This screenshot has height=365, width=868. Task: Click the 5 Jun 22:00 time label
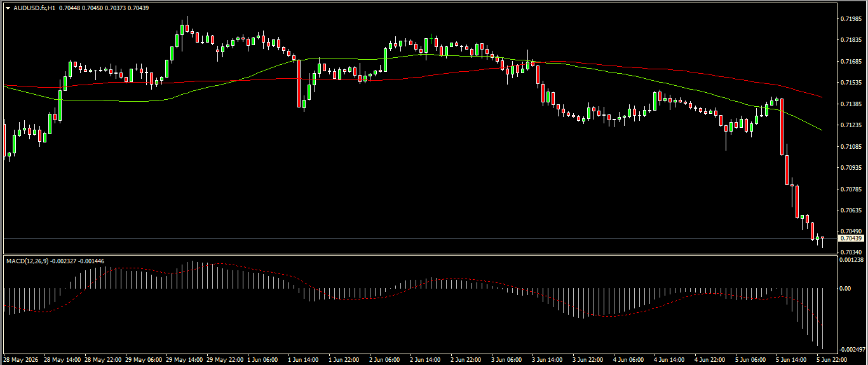pos(832,360)
